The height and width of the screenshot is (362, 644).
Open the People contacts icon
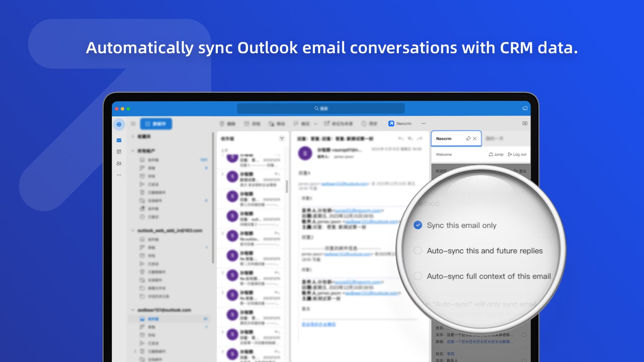coord(119,164)
